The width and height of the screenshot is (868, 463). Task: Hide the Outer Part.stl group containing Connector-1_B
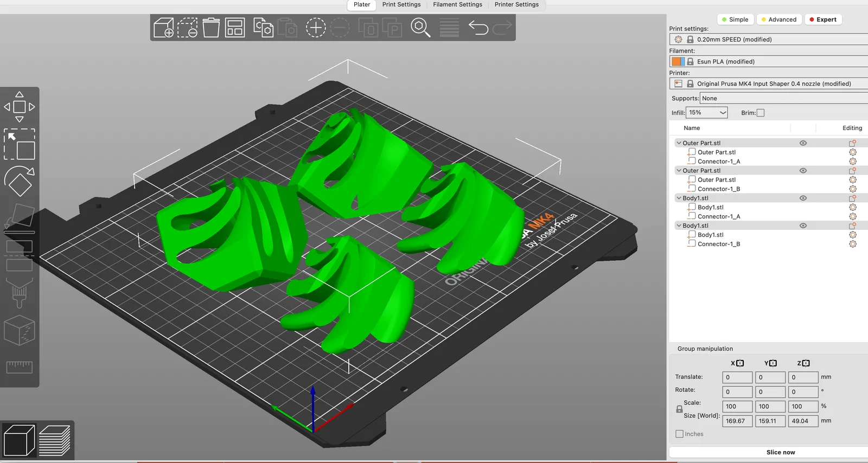pyautogui.click(x=803, y=171)
